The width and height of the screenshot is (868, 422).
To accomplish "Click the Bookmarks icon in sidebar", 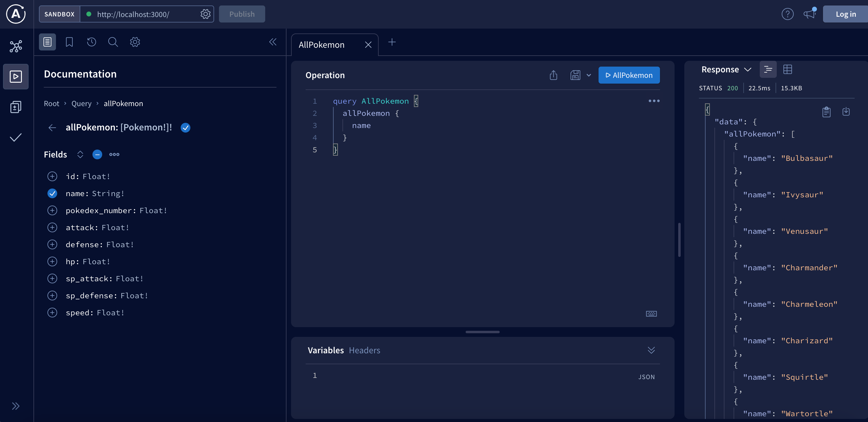I will coord(69,41).
